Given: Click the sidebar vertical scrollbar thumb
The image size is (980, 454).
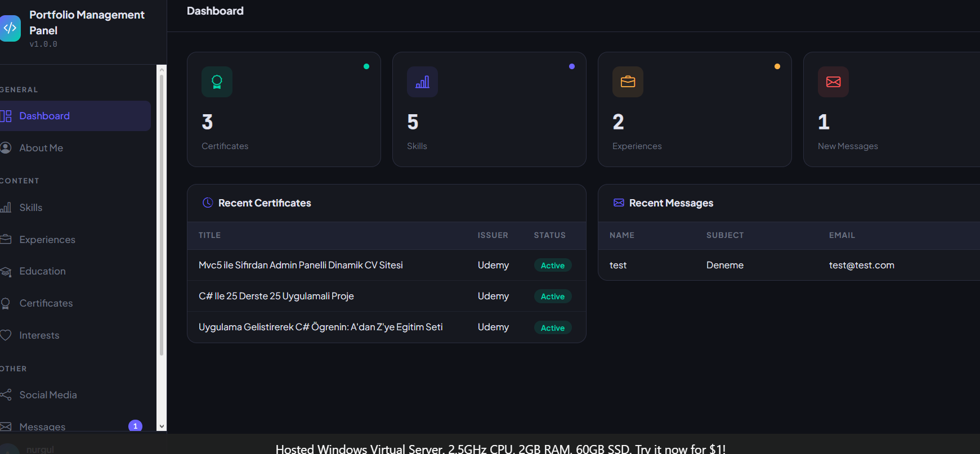Looking at the screenshot, I should tap(162, 216).
